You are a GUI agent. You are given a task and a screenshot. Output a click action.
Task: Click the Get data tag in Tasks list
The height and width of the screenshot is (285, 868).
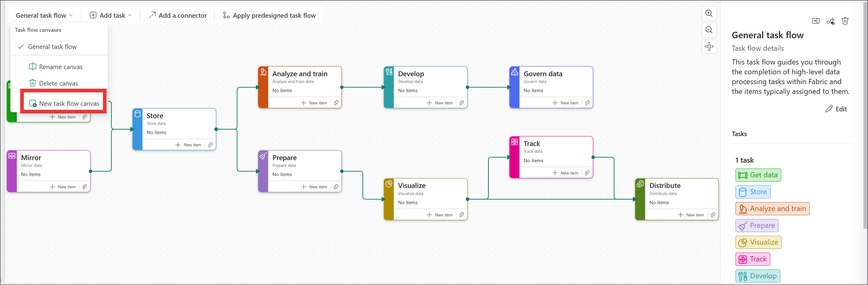click(x=758, y=175)
